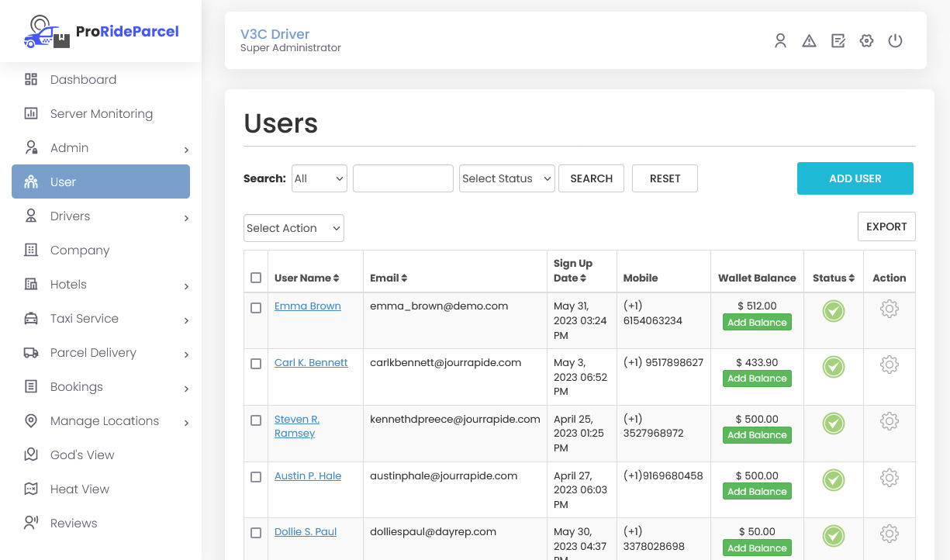Expand the Admin submenu chevron

[x=186, y=150]
